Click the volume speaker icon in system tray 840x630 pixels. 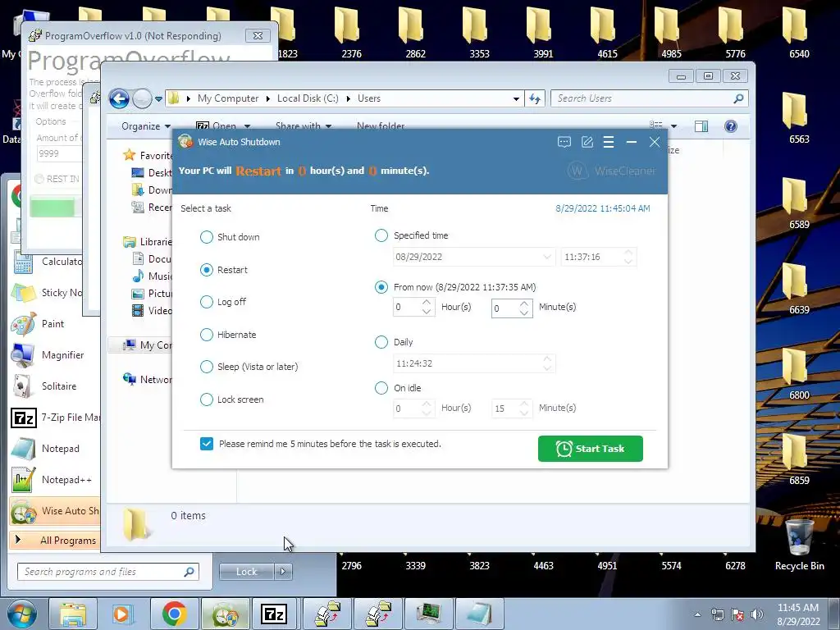click(757, 614)
